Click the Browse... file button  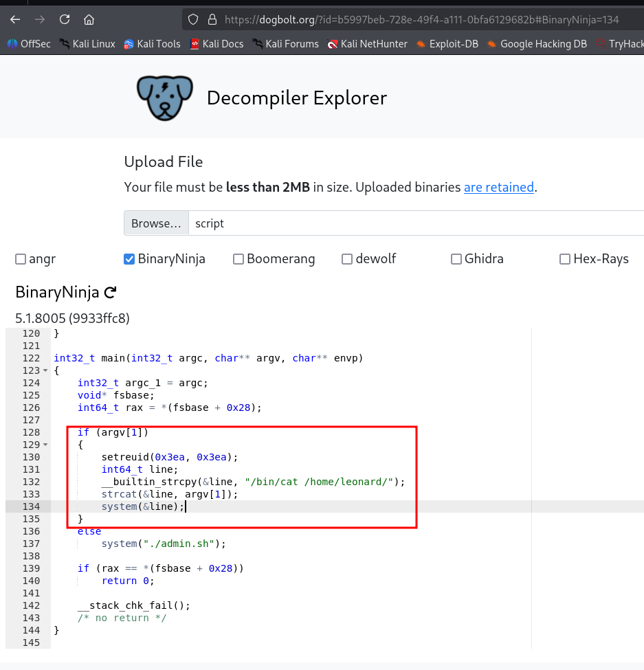tap(156, 223)
